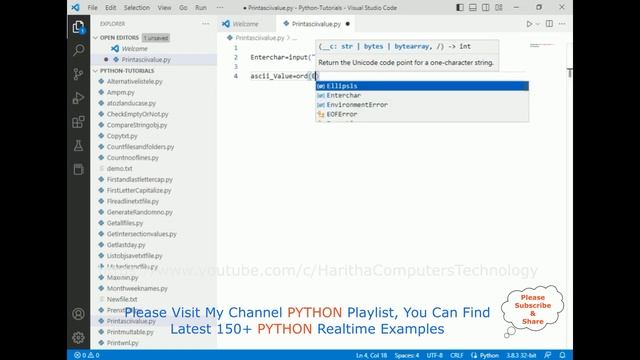Run the Python file with play button
The width and height of the screenshot is (640, 360).
point(529,24)
